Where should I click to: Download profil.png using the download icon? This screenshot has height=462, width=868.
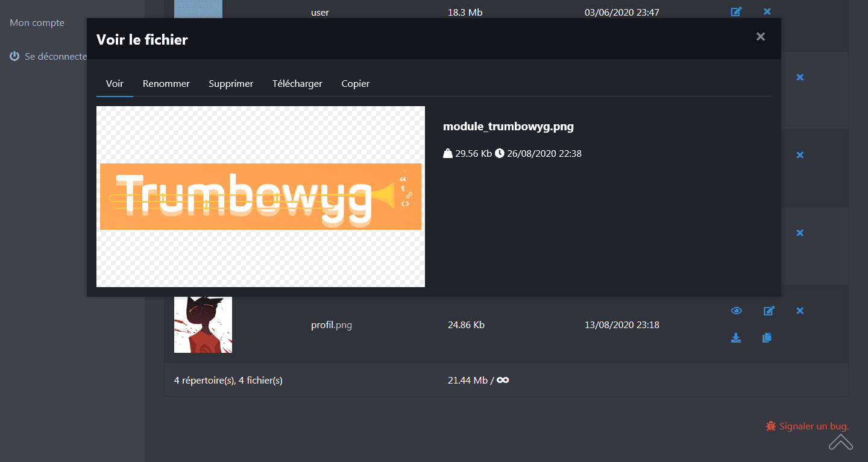pyautogui.click(x=736, y=338)
